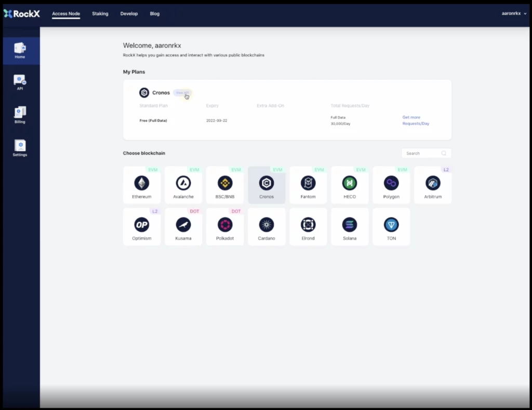Click the Cronos logo in My Plans
Image resolution: width=532 pixels, height=410 pixels.
coord(144,92)
